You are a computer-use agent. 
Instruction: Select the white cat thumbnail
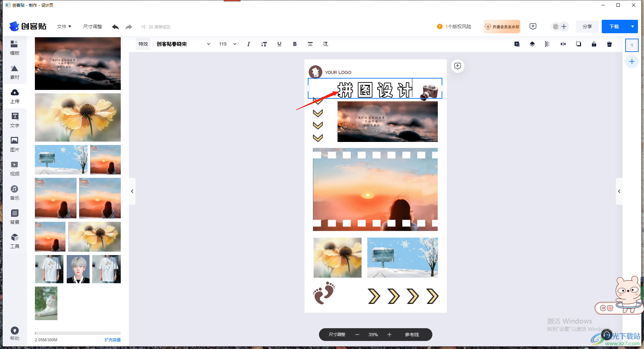[46, 303]
